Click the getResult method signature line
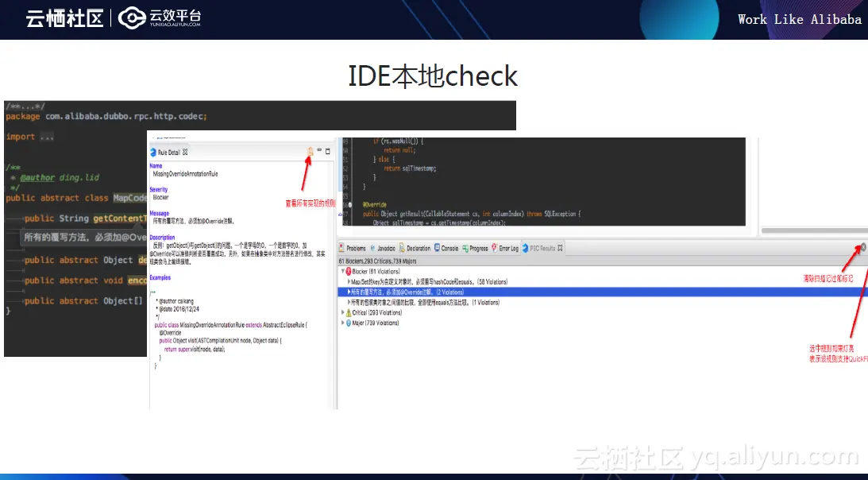This screenshot has width=868, height=480. pos(472,214)
